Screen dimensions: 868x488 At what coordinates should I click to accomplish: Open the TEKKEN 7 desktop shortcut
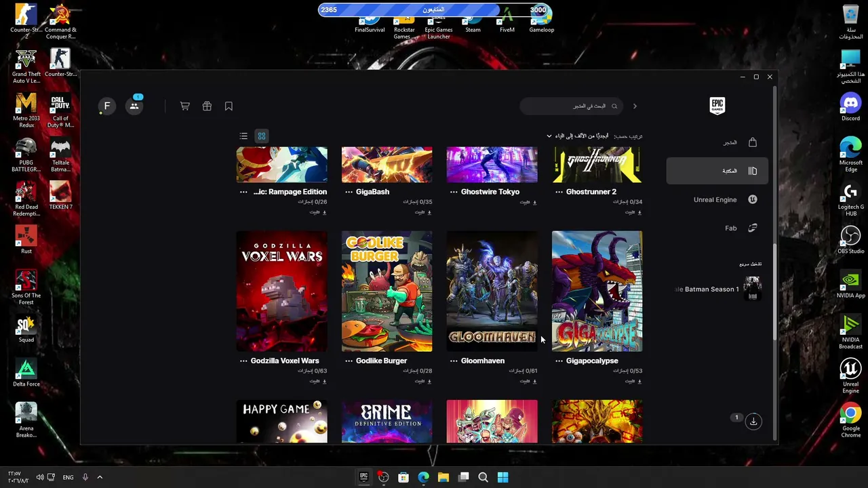60,196
